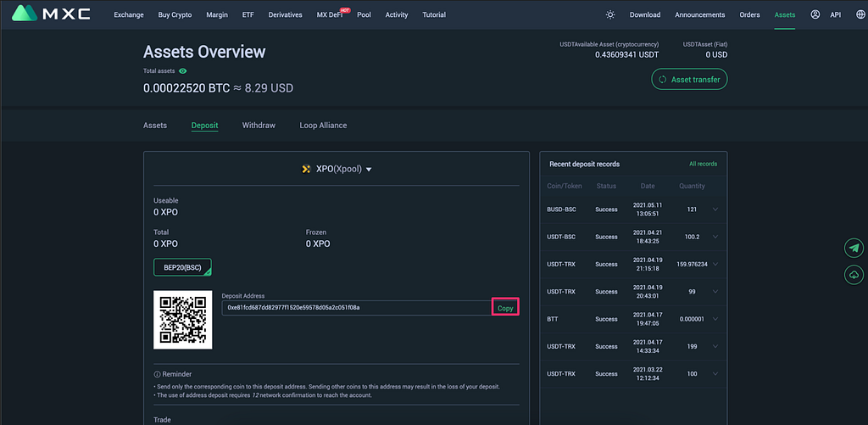Open the Telegram floating button

pos(854,249)
